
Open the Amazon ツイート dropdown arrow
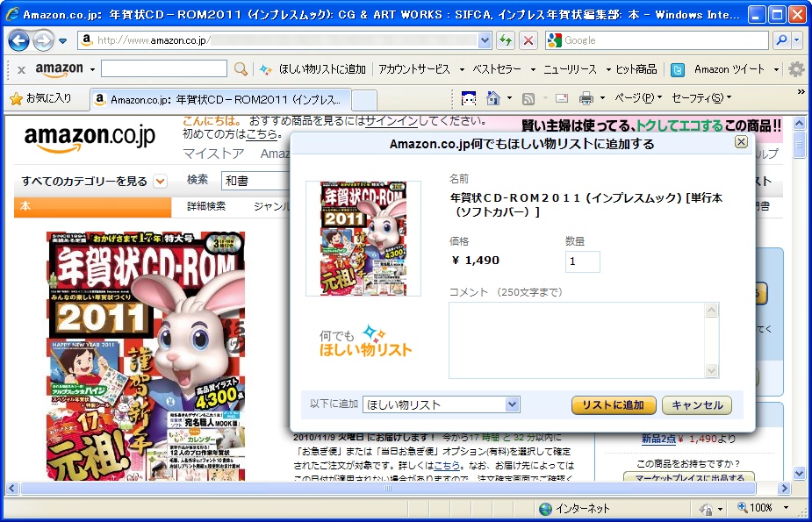click(x=776, y=70)
